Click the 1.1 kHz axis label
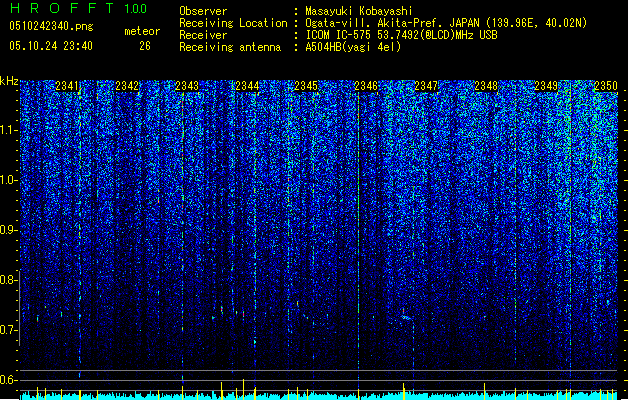 (9, 131)
